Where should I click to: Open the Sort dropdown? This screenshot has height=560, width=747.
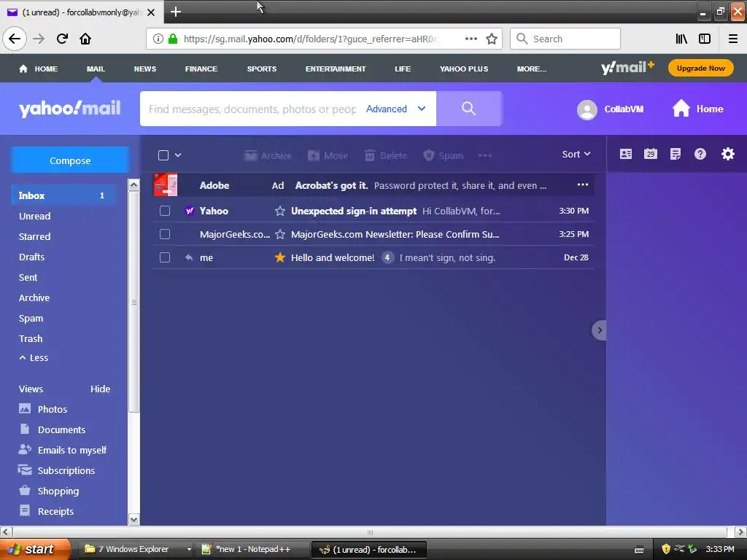576,155
